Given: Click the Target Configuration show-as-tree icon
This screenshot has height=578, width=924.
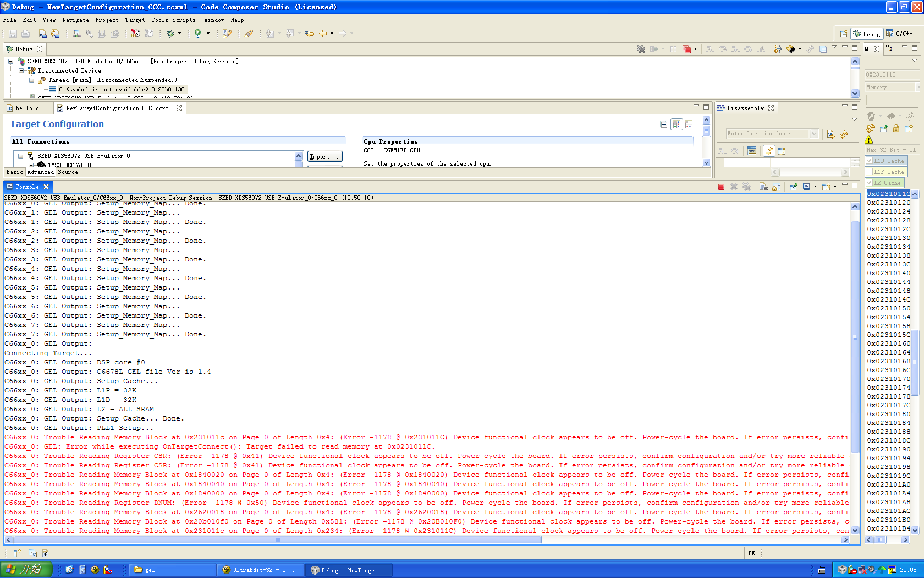Looking at the screenshot, I should 676,124.
